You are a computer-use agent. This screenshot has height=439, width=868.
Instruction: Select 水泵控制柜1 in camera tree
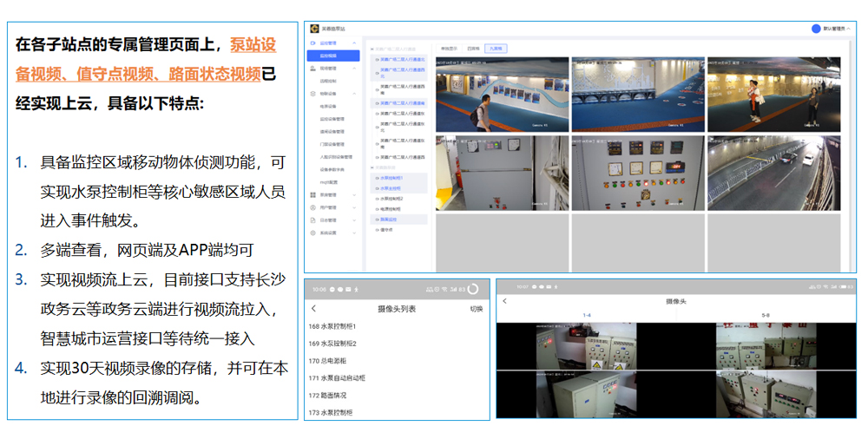point(391,177)
